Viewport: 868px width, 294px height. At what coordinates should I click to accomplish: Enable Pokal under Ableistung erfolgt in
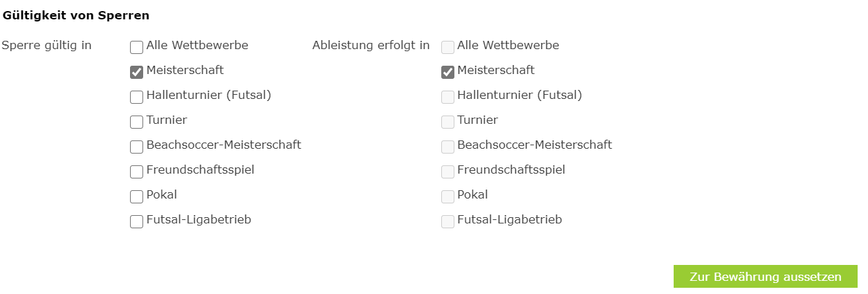click(x=447, y=196)
